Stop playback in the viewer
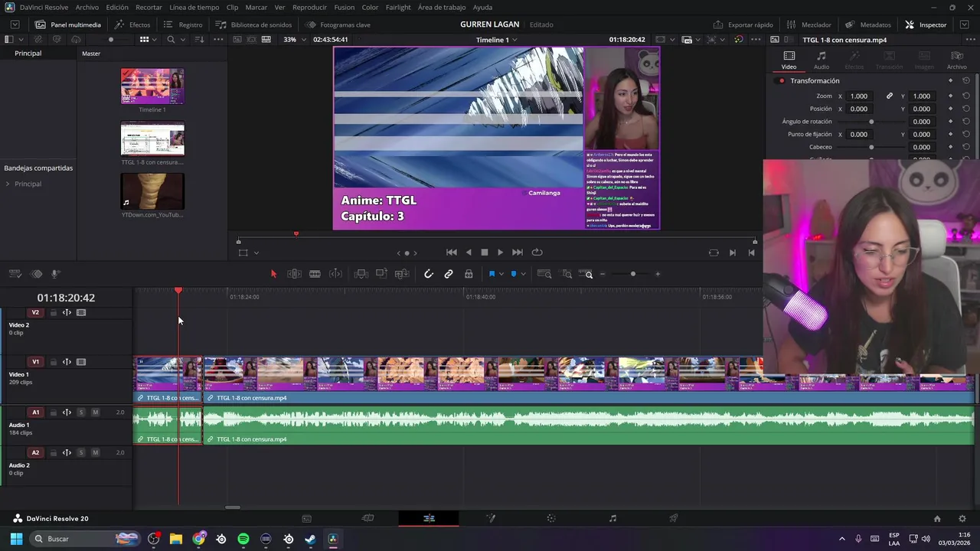The height and width of the screenshot is (551, 980). [485, 253]
